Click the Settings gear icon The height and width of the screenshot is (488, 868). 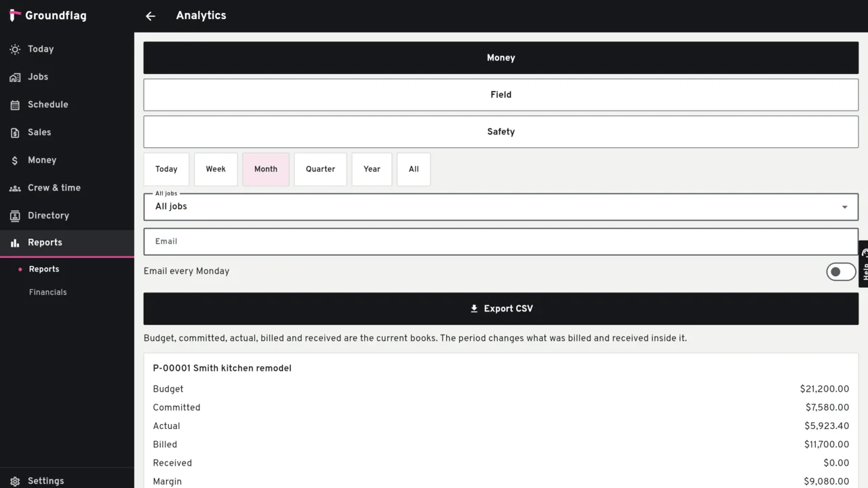coord(15,481)
